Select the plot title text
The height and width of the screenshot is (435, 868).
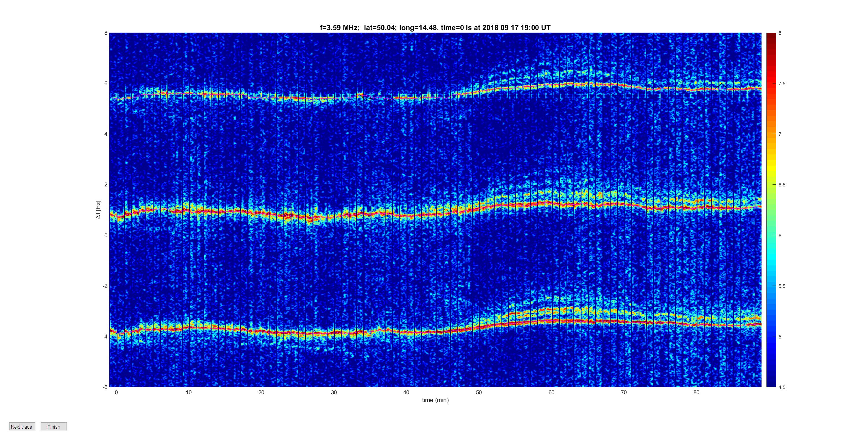click(435, 28)
